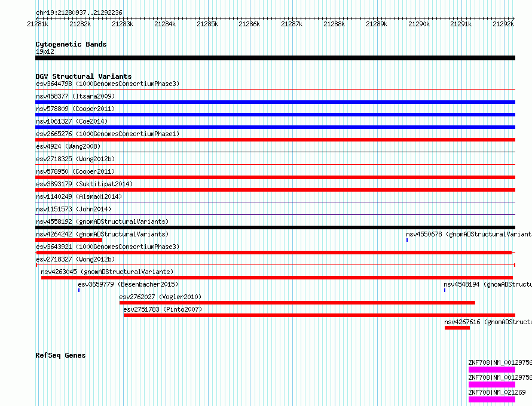Click the red bar under nsv4263045
The width and height of the screenshot is (532, 406).
[x=277, y=278]
